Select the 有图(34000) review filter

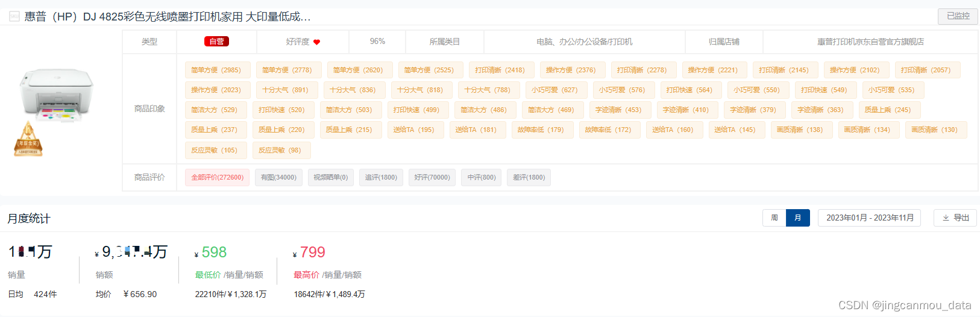click(278, 177)
